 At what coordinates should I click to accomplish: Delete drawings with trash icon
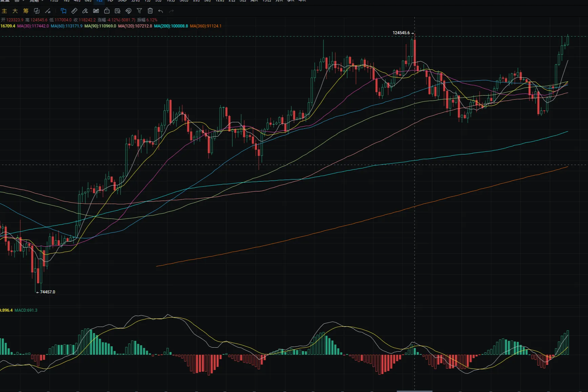click(150, 11)
